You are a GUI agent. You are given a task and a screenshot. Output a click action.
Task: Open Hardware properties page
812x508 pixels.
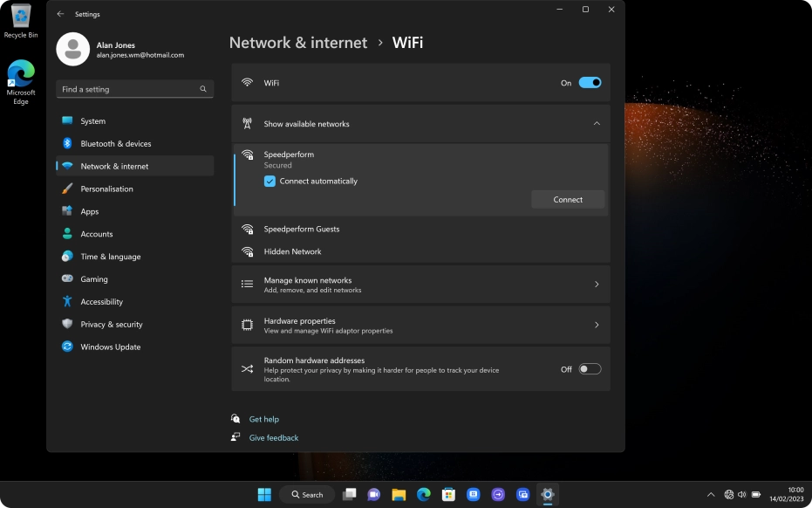pyautogui.click(x=420, y=325)
